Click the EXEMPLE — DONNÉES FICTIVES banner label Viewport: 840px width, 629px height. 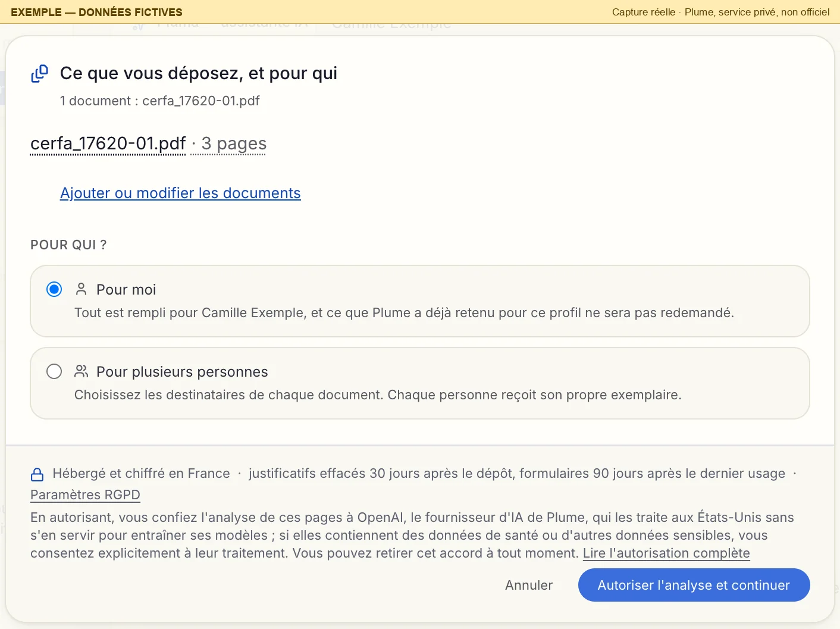[96, 12]
